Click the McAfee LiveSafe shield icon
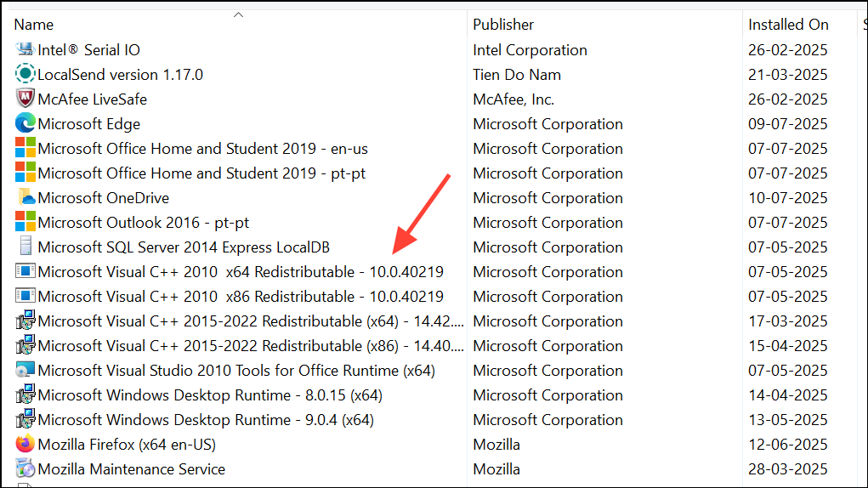This screenshot has height=488, width=868. (x=25, y=99)
